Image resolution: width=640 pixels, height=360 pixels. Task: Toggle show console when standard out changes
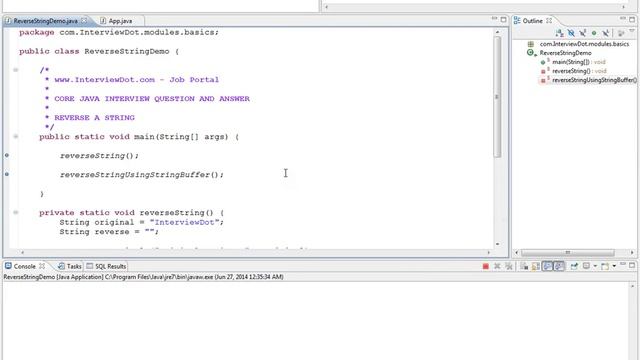tap(547, 266)
